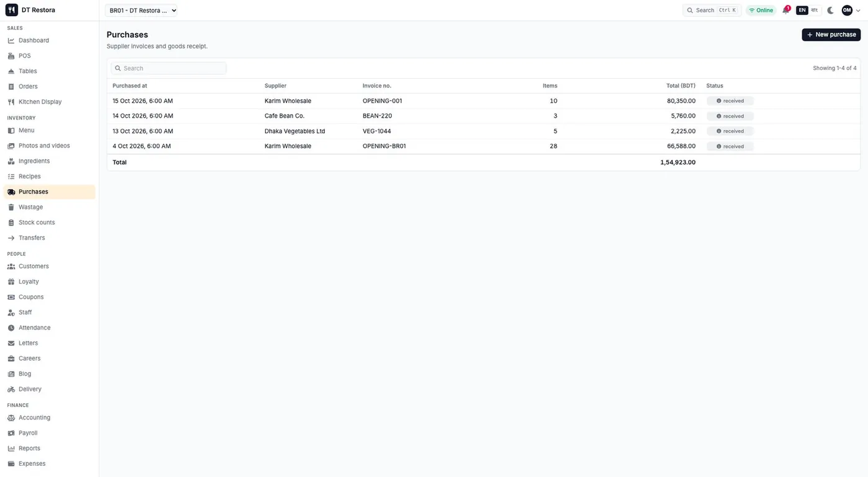Screen dimensions: 868x477
Task: Open the Wastage trash icon
Action: (x=11, y=207)
